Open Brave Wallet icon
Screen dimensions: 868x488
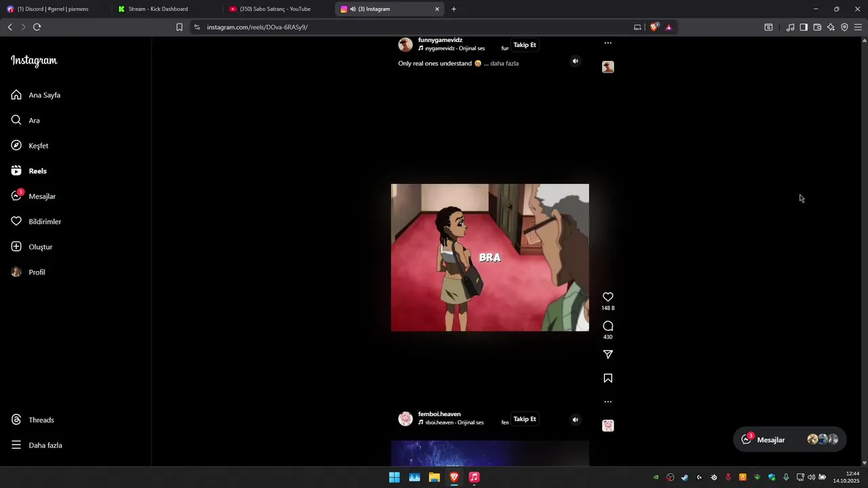coord(817,27)
